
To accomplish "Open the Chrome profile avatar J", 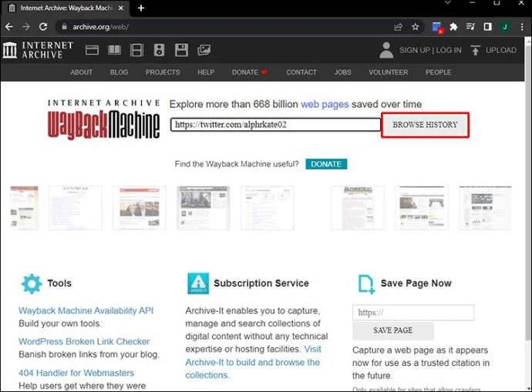I will coord(505,27).
